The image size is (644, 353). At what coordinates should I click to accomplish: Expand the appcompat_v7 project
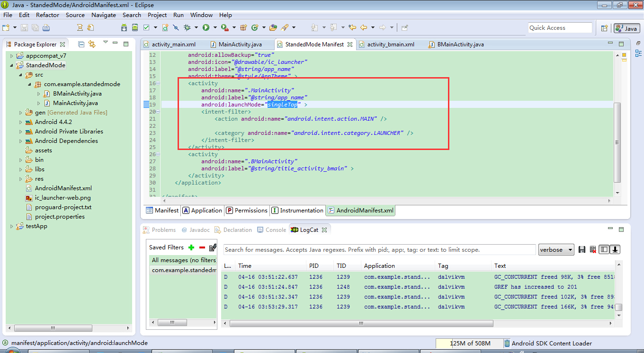pos(11,56)
